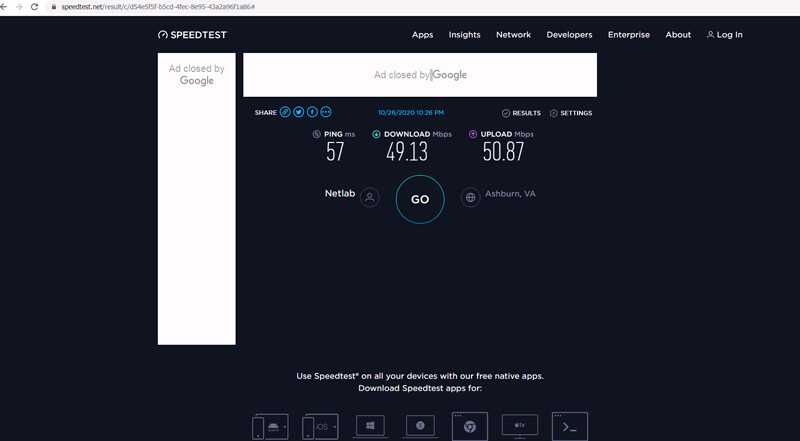The width and height of the screenshot is (800, 441).
Task: Open the About menu
Action: pos(678,35)
